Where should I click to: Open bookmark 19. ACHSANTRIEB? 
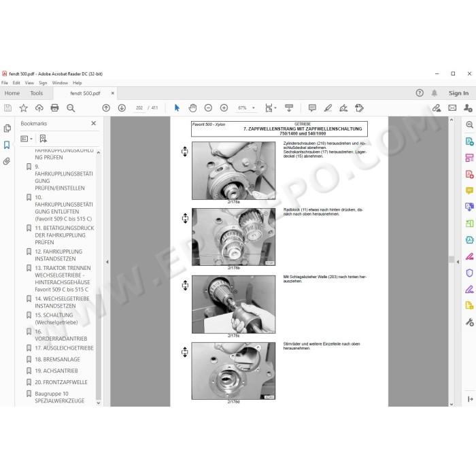point(56,371)
